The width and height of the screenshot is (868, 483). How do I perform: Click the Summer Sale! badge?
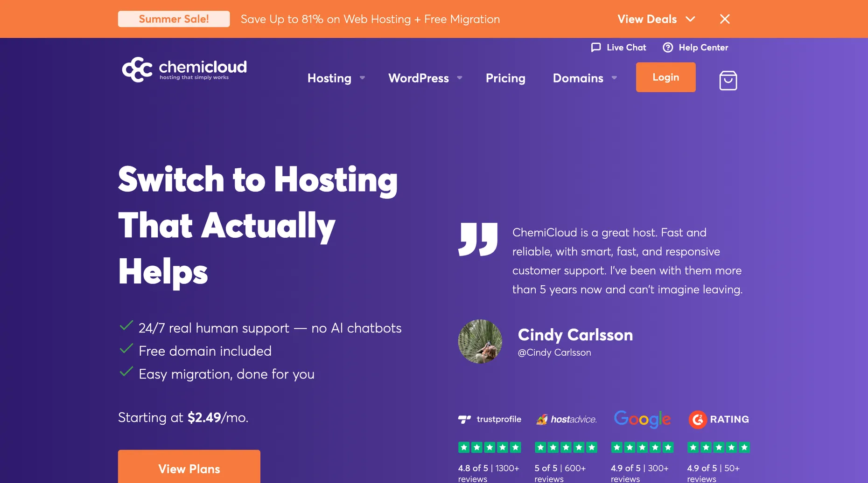pos(174,19)
